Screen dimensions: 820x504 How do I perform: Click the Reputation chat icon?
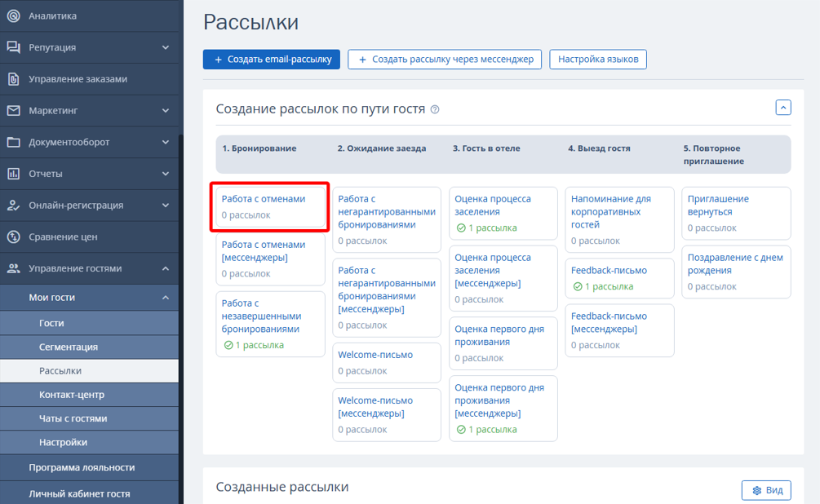tap(13, 47)
